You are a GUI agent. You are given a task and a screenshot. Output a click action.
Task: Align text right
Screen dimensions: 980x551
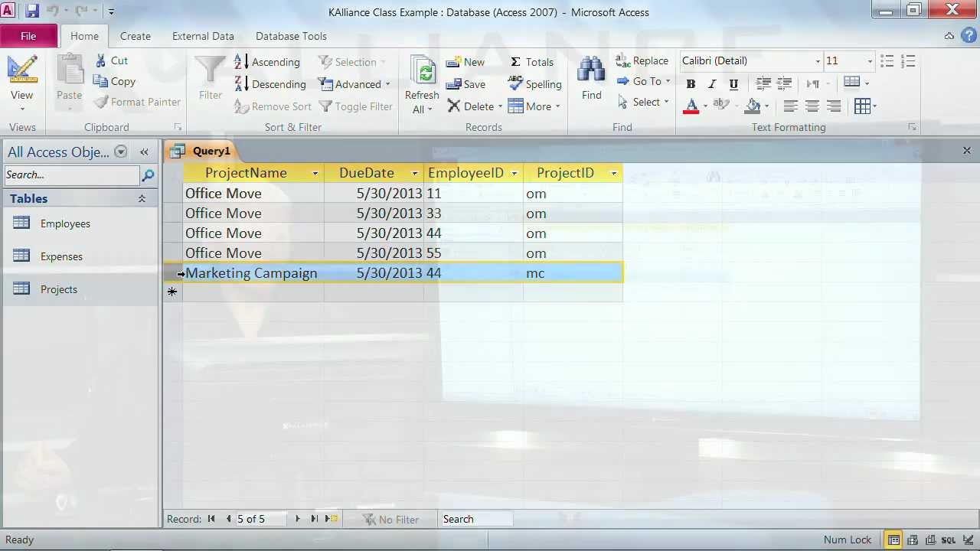point(834,106)
